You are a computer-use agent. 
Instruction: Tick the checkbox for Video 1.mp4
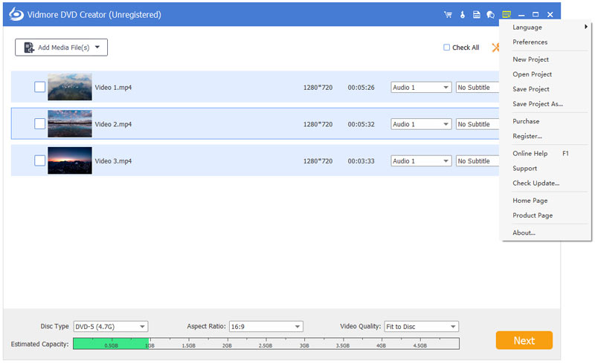39,87
